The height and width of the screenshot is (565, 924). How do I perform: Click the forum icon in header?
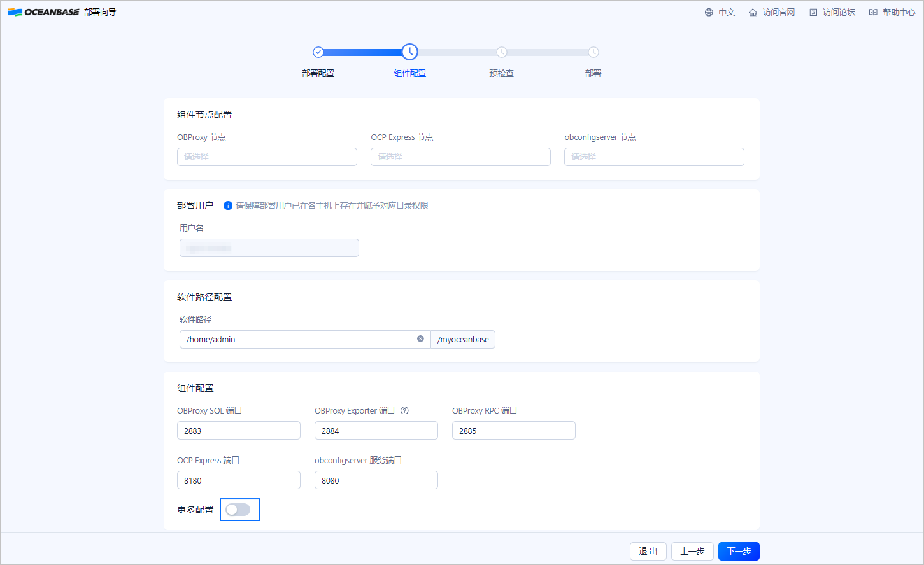coord(813,12)
